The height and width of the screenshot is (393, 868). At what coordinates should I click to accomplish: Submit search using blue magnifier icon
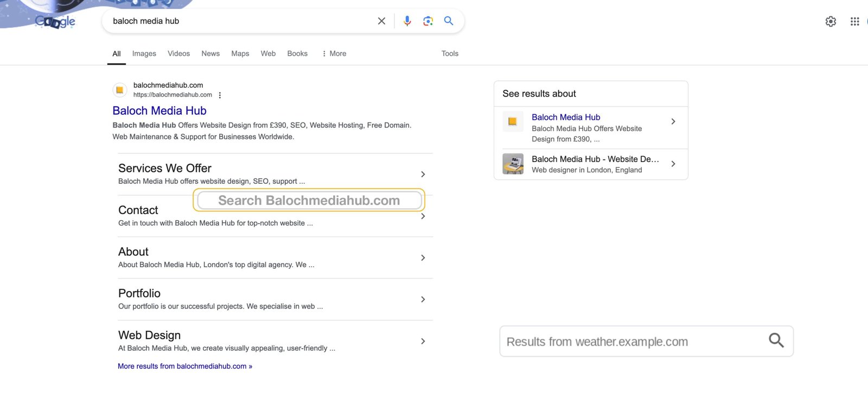[449, 21]
